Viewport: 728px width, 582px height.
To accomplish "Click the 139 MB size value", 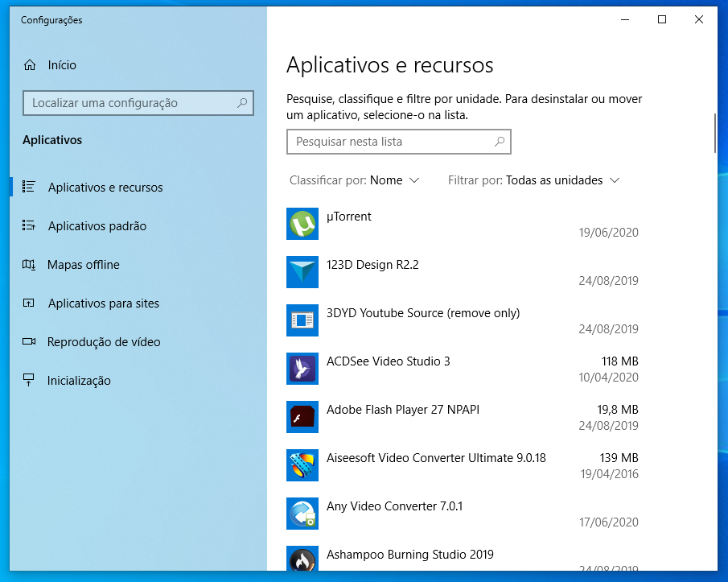I will tap(619, 458).
